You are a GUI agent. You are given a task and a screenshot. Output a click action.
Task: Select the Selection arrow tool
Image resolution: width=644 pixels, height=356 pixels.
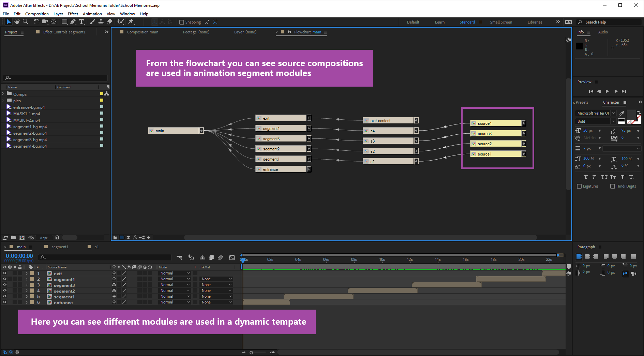click(x=9, y=22)
